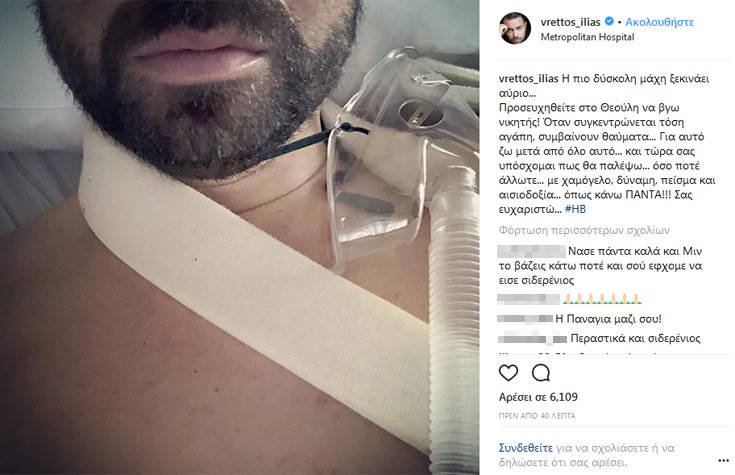
Task: Click blurred commenter name before Η Παναγια
Action: click(525, 319)
